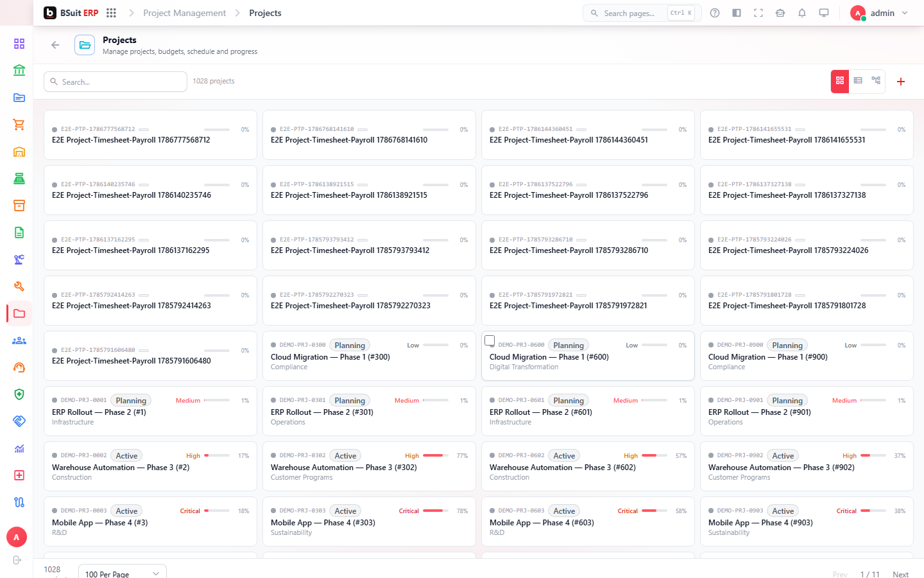Screen dimensions: 924x578
Task: Switch to list table view
Action: 858,81
